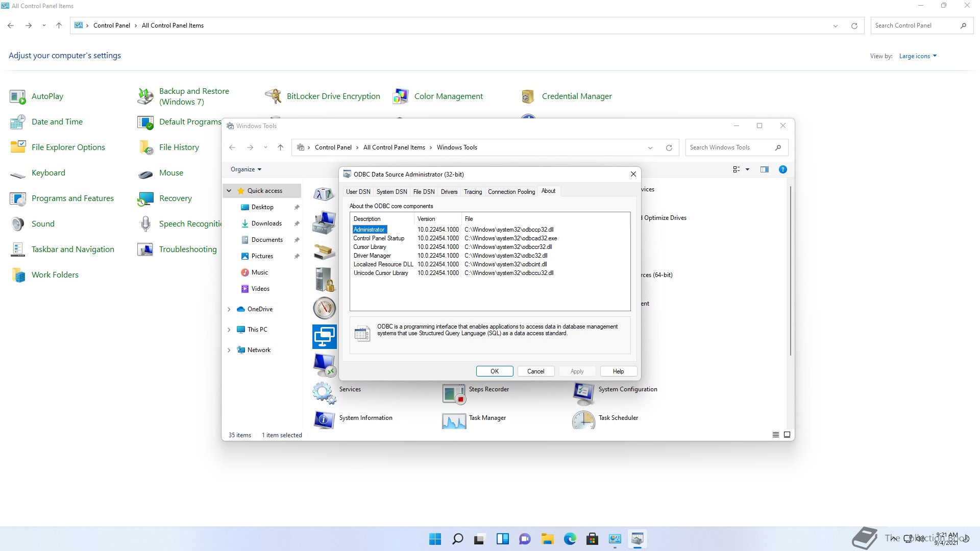The width and height of the screenshot is (980, 551).
Task: Open the Organize dropdown in Windows Tools
Action: tap(246, 169)
